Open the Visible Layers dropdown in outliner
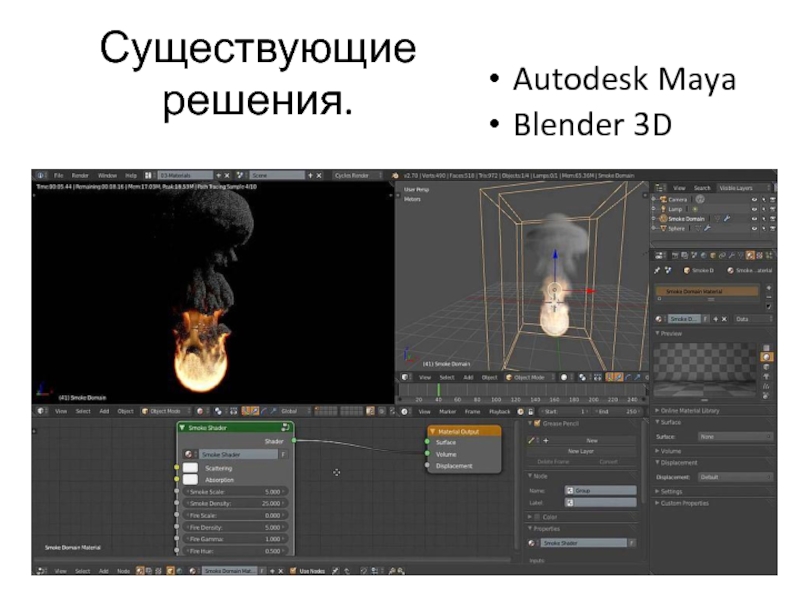Screen dimensions: 800x600 click(x=744, y=188)
